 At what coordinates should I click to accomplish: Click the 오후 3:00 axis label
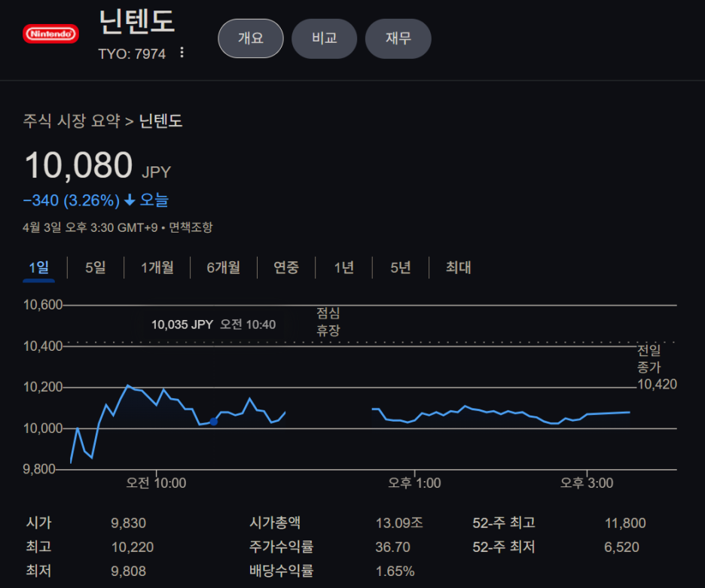[x=586, y=483]
